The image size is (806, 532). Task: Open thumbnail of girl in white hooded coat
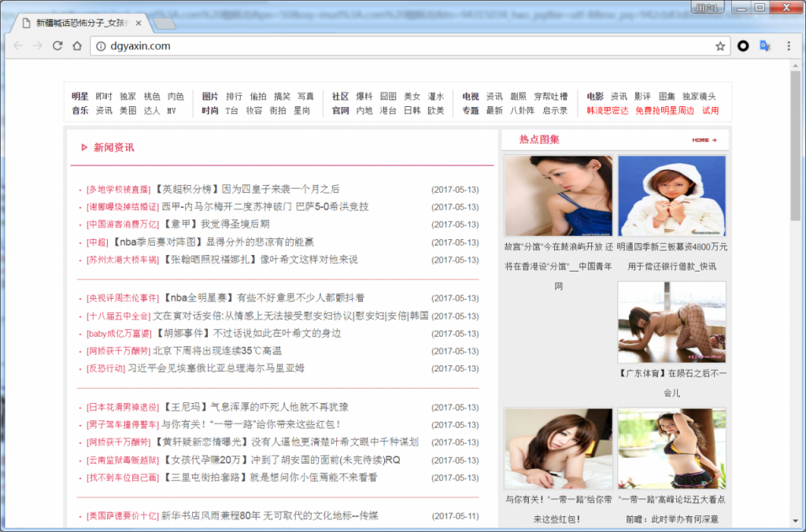pos(672,196)
